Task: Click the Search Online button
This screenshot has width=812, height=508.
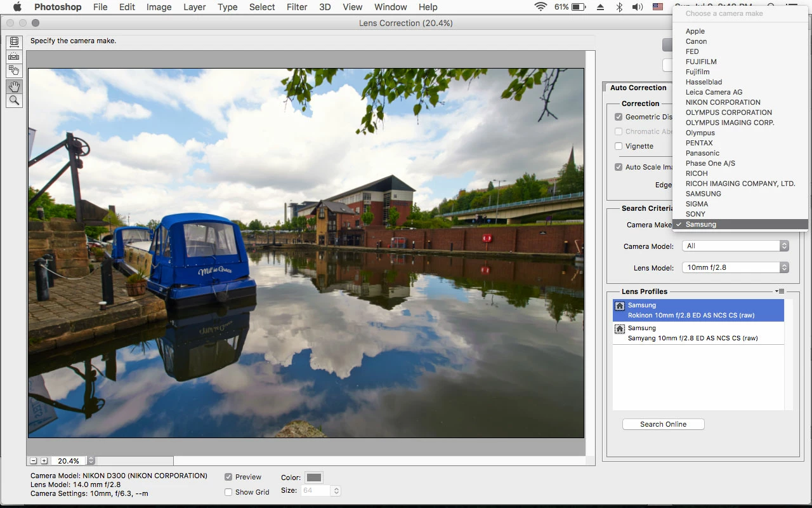Action: click(663, 424)
